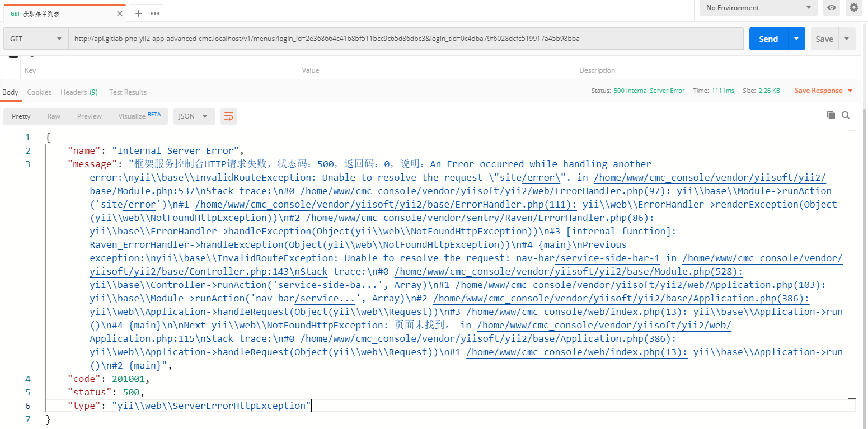The image size is (868, 429).
Task: Click the response size 2.26 KB value
Action: (769, 91)
